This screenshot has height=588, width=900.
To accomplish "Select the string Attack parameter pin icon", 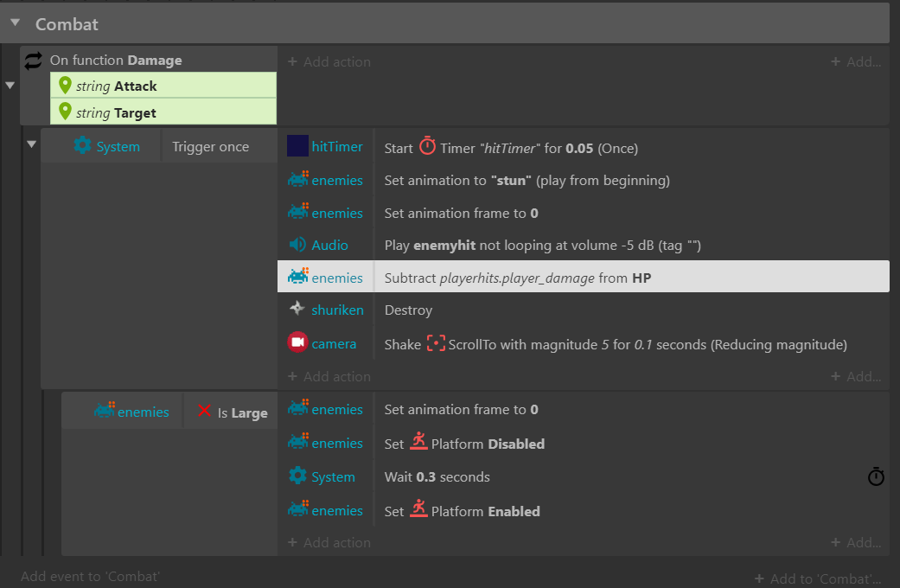I will tap(65, 86).
